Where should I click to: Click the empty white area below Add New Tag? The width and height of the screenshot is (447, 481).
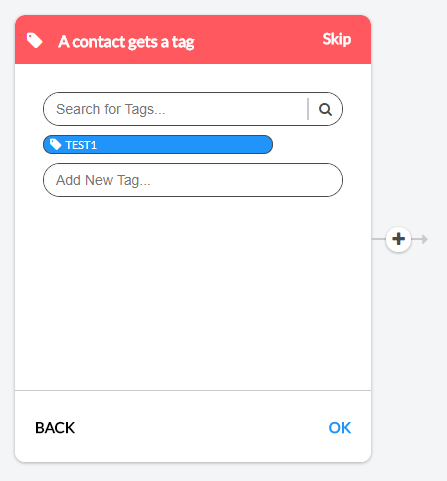(x=193, y=293)
